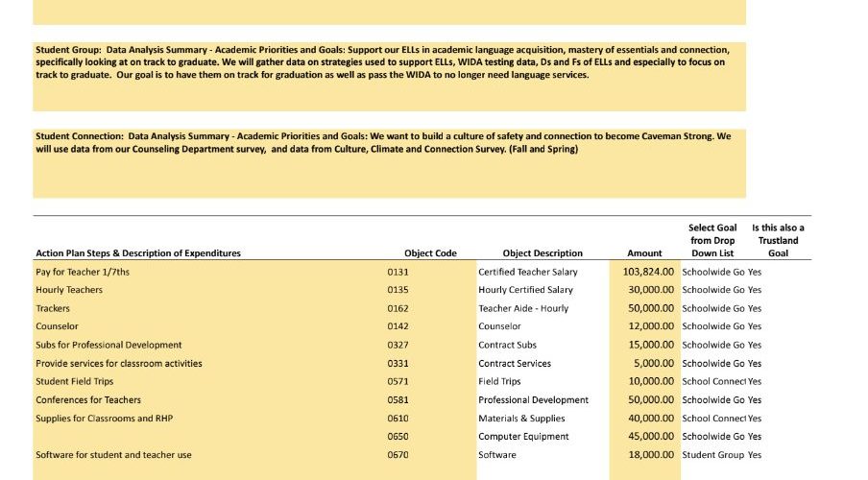Open goal dropdown in Student Field Trips row
The width and height of the screenshot is (868, 480).
[x=713, y=381]
